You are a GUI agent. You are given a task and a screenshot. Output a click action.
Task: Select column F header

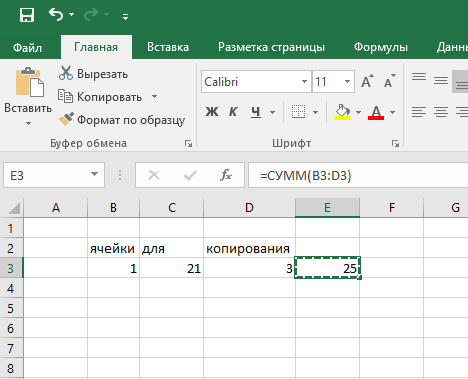[392, 208]
